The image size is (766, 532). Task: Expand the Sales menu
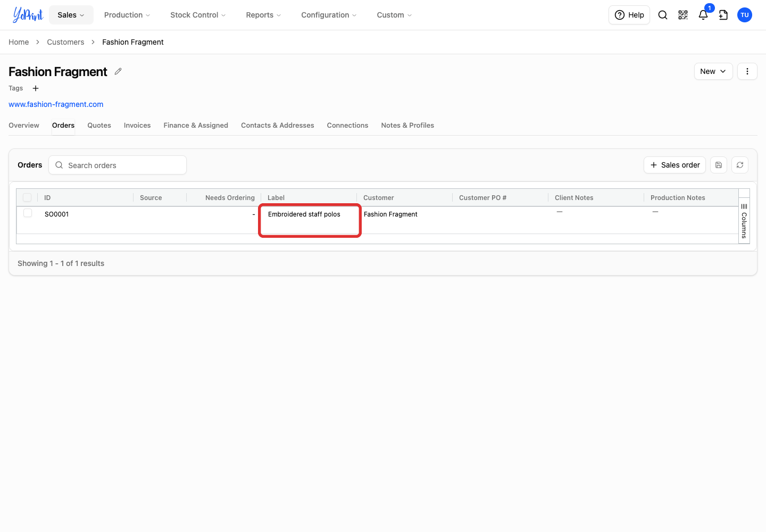(71, 15)
